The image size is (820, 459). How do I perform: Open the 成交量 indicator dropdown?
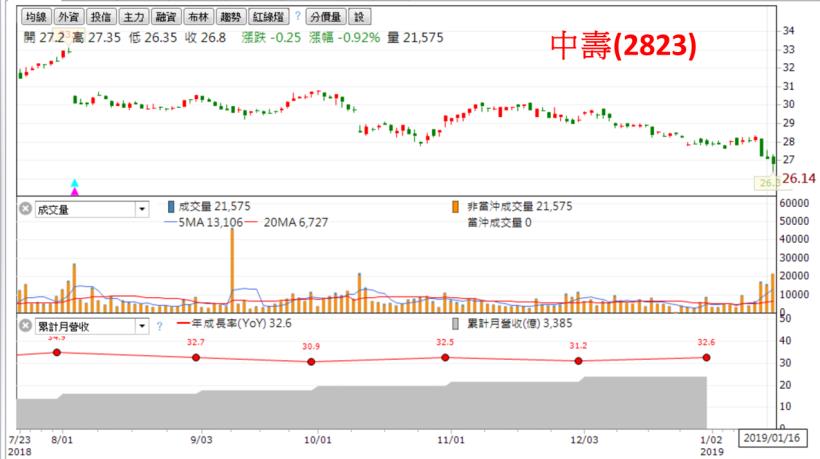pyautogui.click(x=142, y=210)
